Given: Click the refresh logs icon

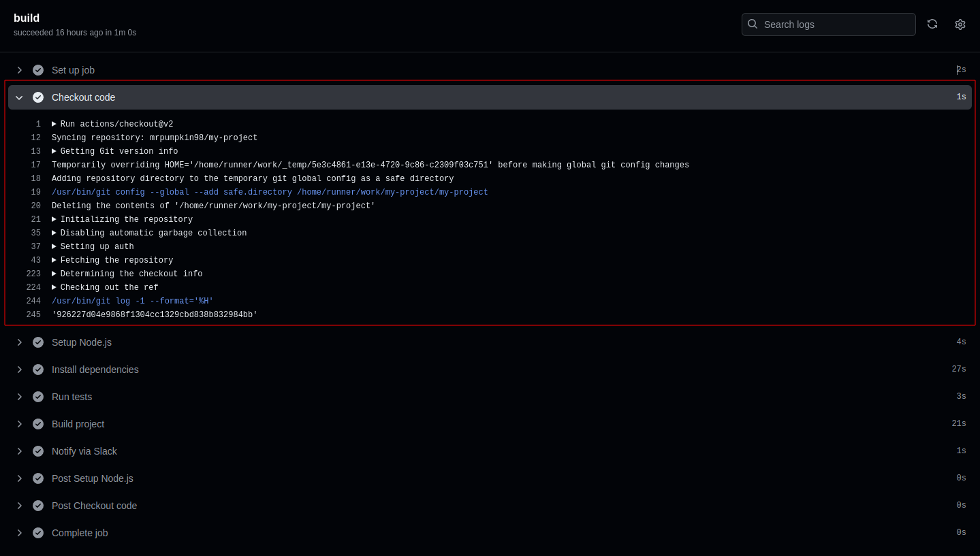Looking at the screenshot, I should point(932,24).
